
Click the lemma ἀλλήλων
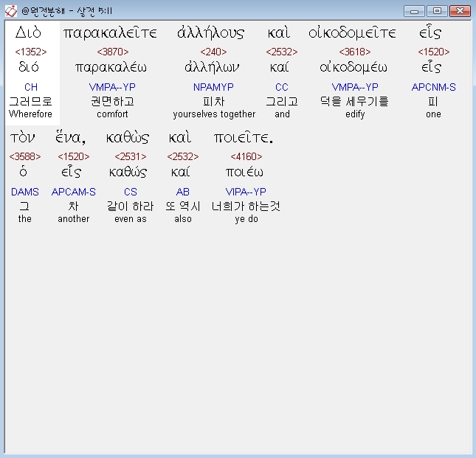pos(212,67)
